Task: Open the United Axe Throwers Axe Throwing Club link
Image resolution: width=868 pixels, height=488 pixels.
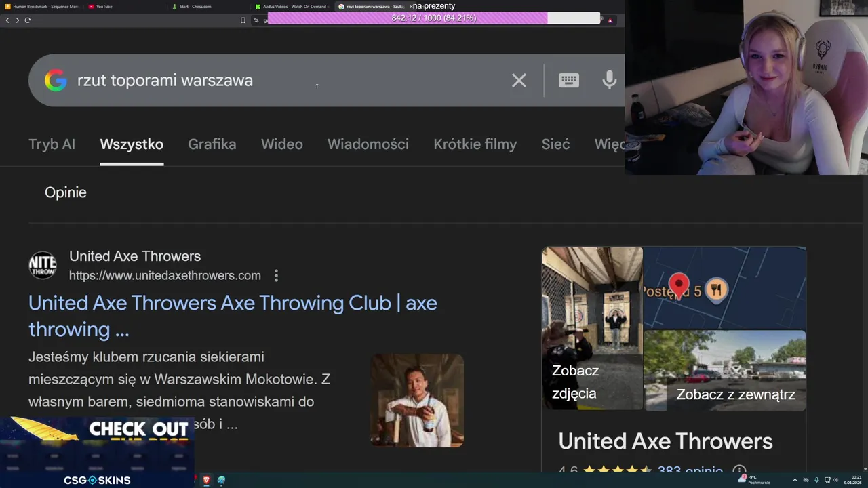Action: pos(233,316)
